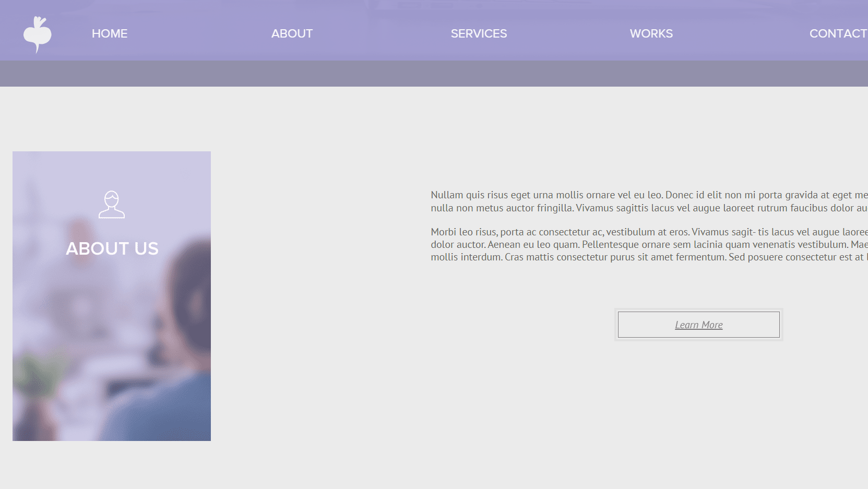Click the white radish logo icon
Screen dimensions: 868x489
(37, 34)
